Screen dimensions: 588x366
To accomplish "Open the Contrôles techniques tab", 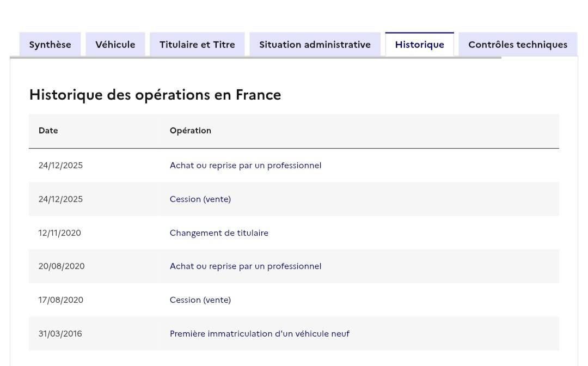I will [x=518, y=45].
